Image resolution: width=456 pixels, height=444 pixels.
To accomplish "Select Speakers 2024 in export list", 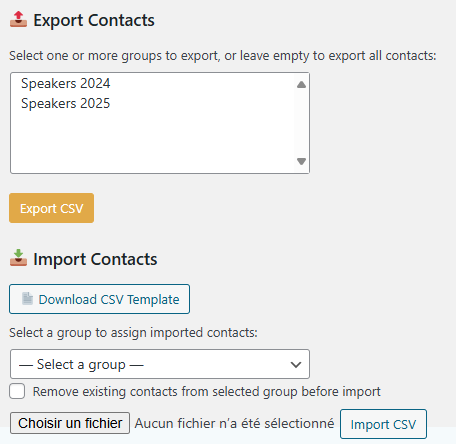I will 65,83.
